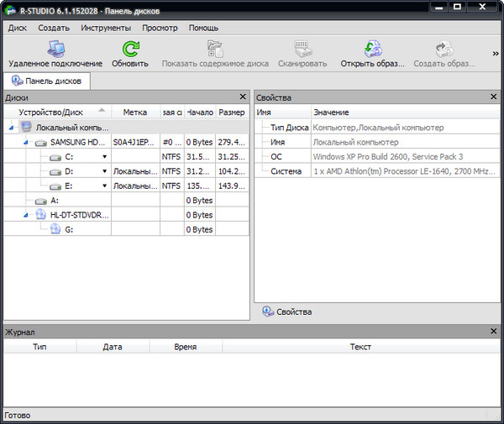Select the HL-DT-ST DVD drive icon

[42, 214]
